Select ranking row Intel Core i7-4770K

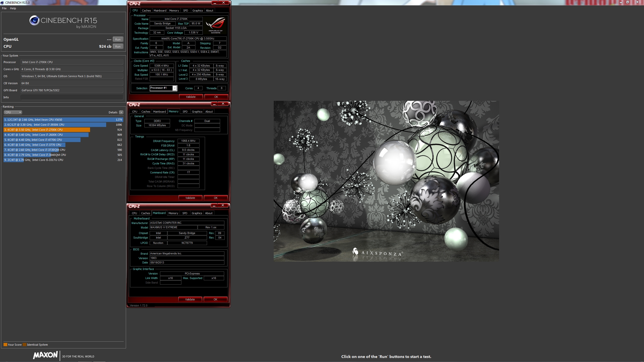63,140
